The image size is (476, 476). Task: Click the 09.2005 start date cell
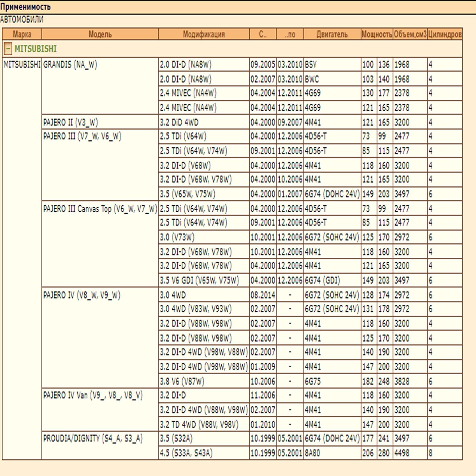click(x=263, y=65)
